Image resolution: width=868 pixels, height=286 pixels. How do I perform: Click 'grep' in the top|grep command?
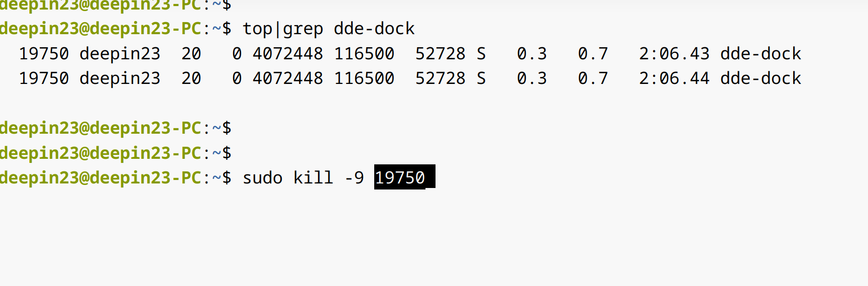click(303, 29)
